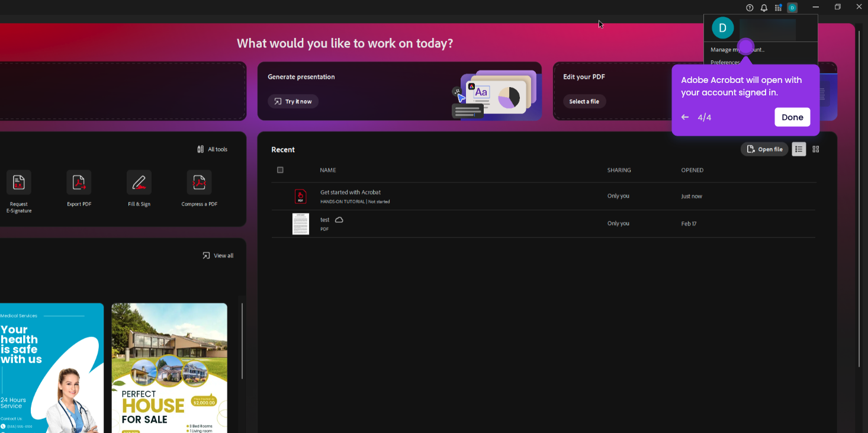The image size is (868, 433).
Task: Open All tools link
Action: [x=212, y=149]
